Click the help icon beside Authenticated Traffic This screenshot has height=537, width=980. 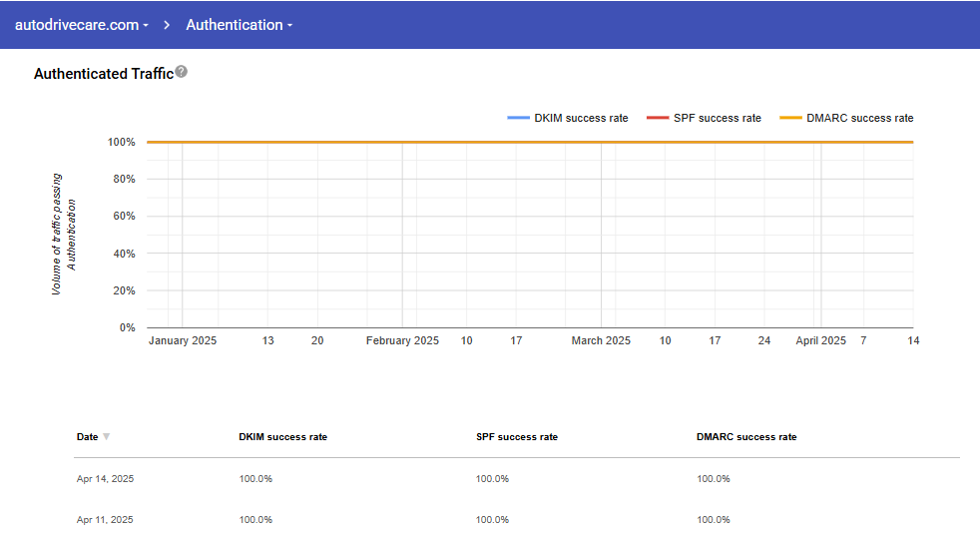(x=182, y=72)
